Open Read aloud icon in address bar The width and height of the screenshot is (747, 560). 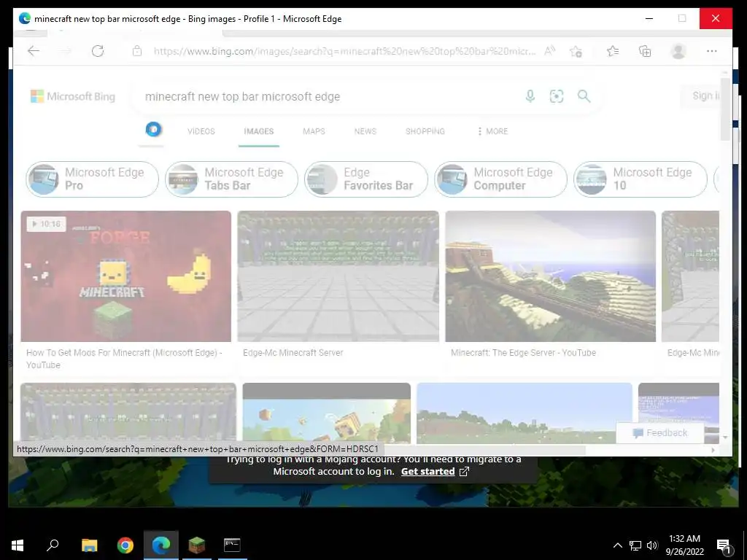point(549,51)
